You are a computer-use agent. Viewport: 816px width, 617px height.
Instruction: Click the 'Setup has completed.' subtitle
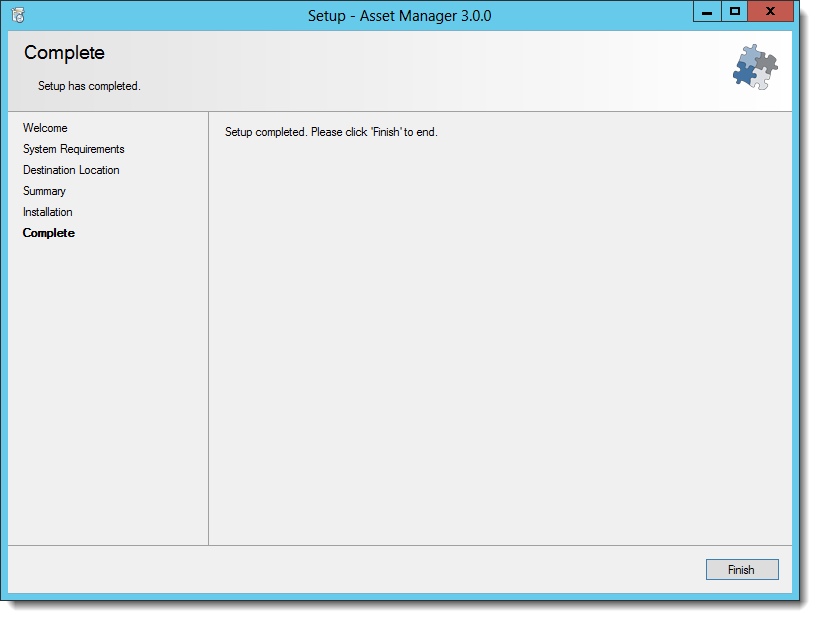[89, 86]
